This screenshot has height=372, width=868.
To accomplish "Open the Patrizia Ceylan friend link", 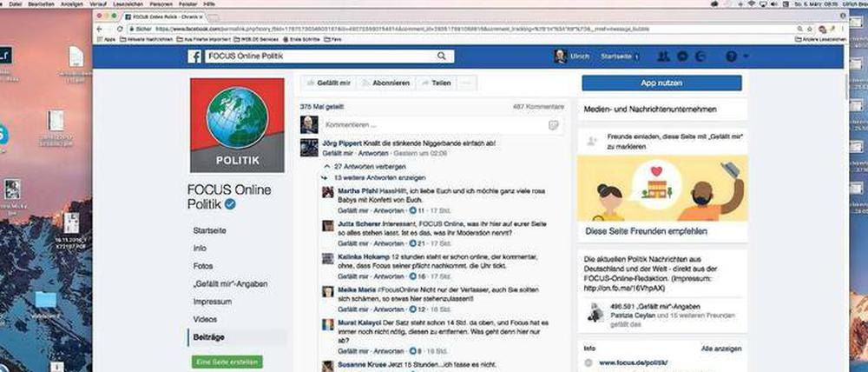I will click(x=633, y=316).
